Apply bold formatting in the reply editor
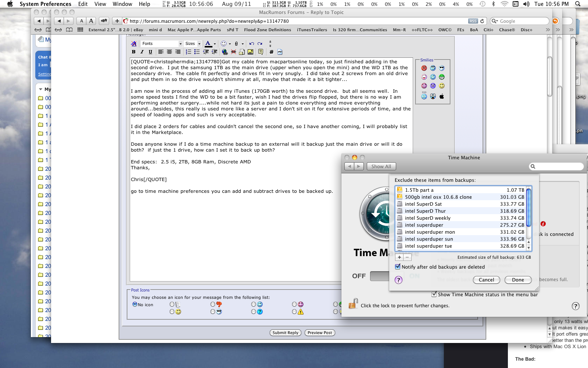 134,52
